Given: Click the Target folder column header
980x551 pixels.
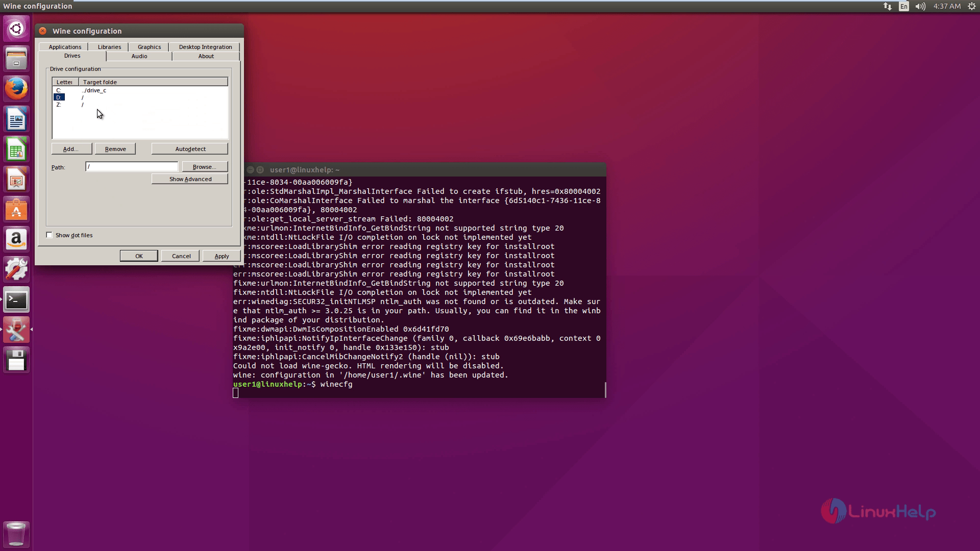Looking at the screenshot, I should (x=153, y=82).
